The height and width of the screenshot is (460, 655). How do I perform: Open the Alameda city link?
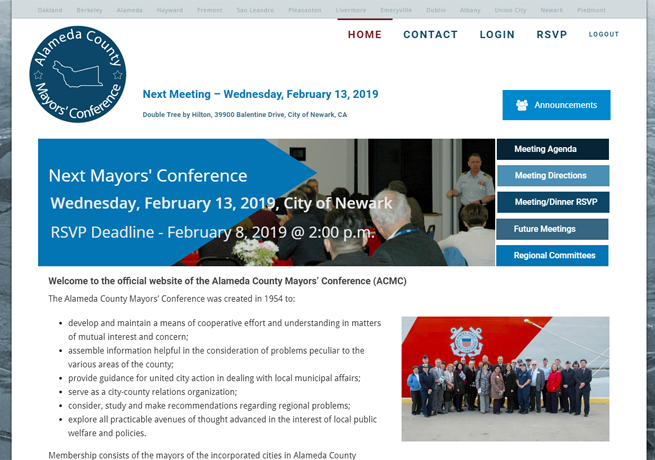click(129, 10)
